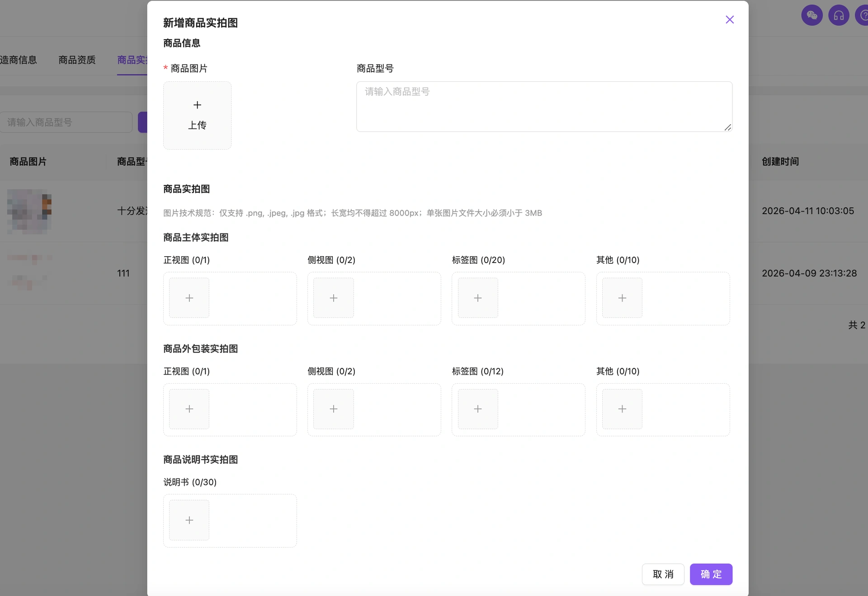Close the 新增商品实拍图 dialog with X
The image size is (868, 596).
pos(729,19)
